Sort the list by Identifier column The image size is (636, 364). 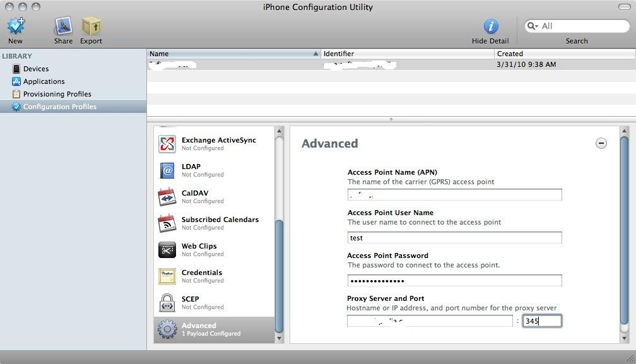point(407,54)
